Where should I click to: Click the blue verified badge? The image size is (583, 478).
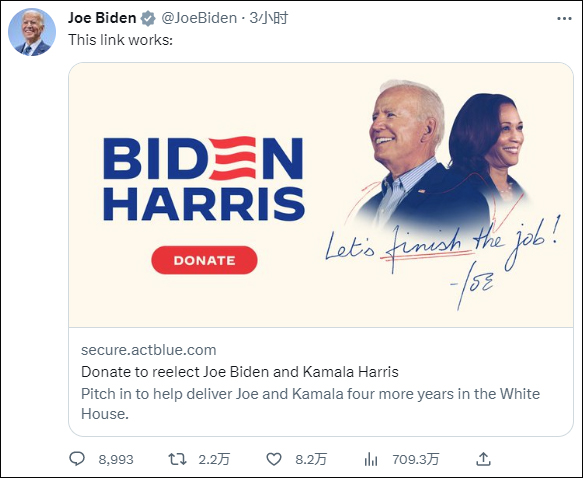click(148, 18)
